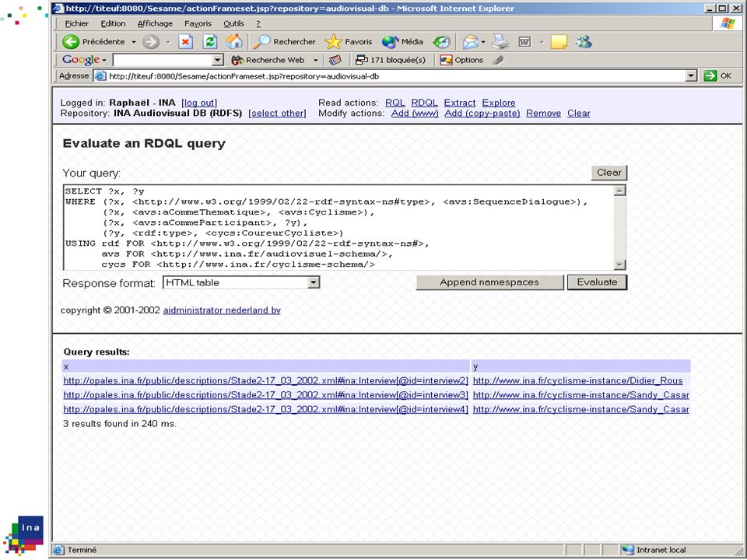Click the highlighter pen icon
The image size is (747, 560).
point(498,60)
